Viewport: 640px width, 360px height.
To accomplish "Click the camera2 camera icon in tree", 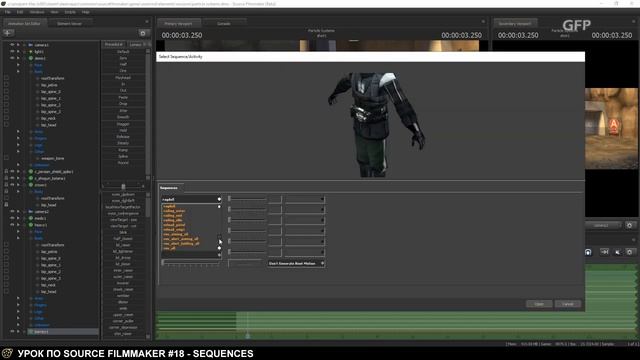I will 31,211.
